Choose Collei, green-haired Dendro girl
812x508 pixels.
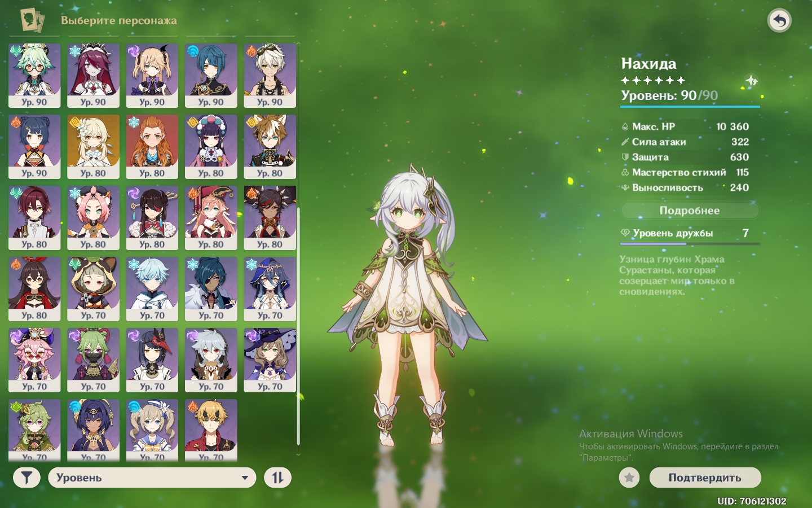(34, 430)
